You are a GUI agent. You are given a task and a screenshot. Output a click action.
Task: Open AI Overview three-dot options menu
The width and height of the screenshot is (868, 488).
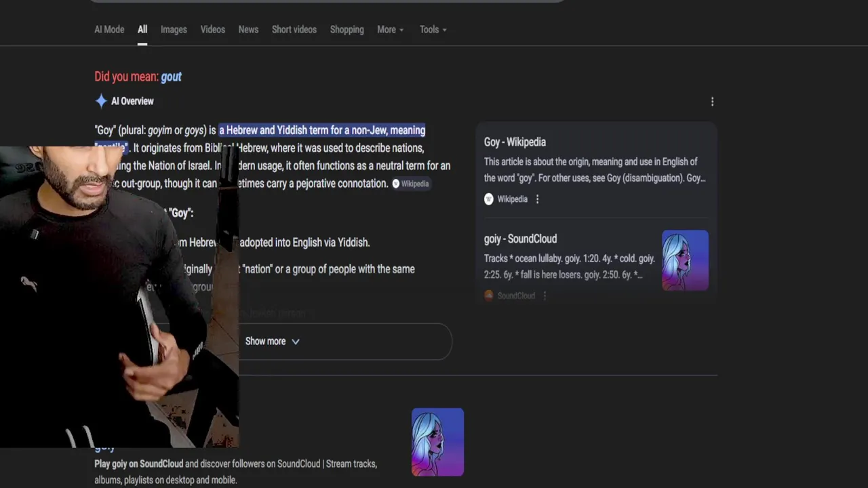(712, 102)
